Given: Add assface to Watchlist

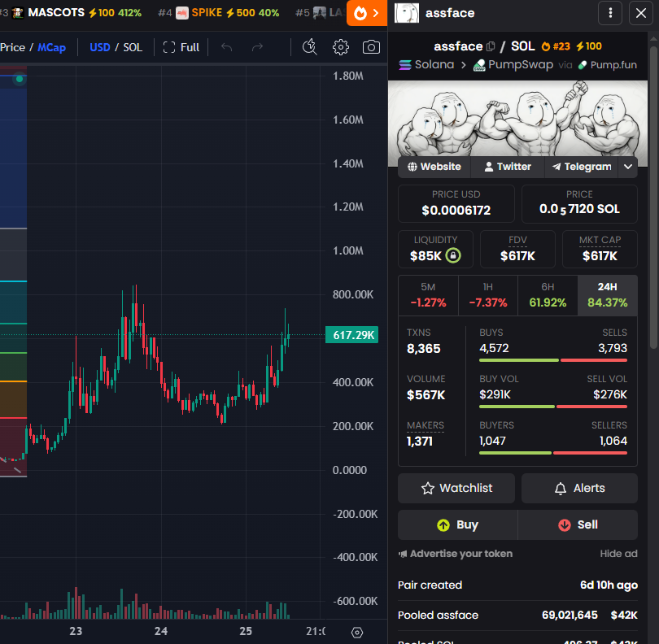Looking at the screenshot, I should (456, 488).
